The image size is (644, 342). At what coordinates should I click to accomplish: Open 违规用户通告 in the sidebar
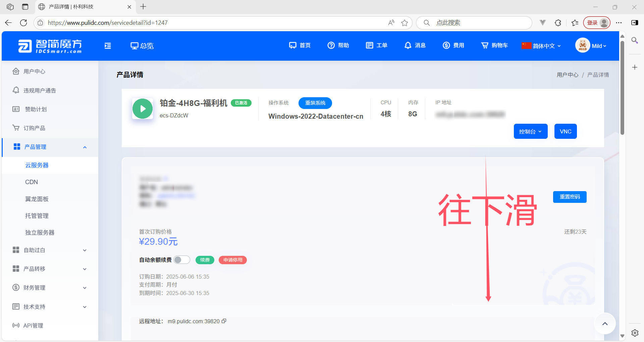point(50,91)
